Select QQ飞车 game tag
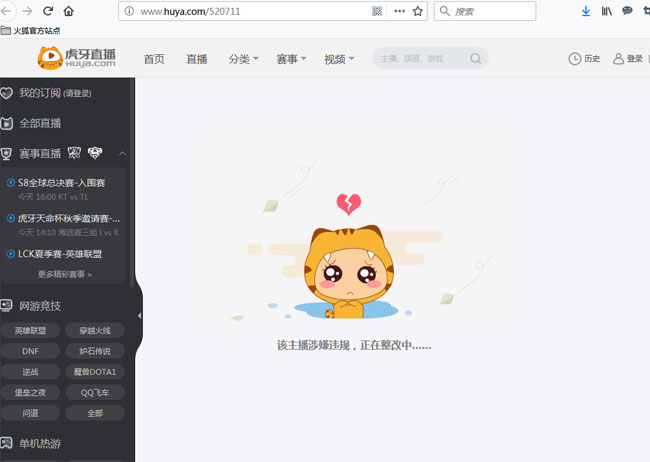 [x=95, y=392]
